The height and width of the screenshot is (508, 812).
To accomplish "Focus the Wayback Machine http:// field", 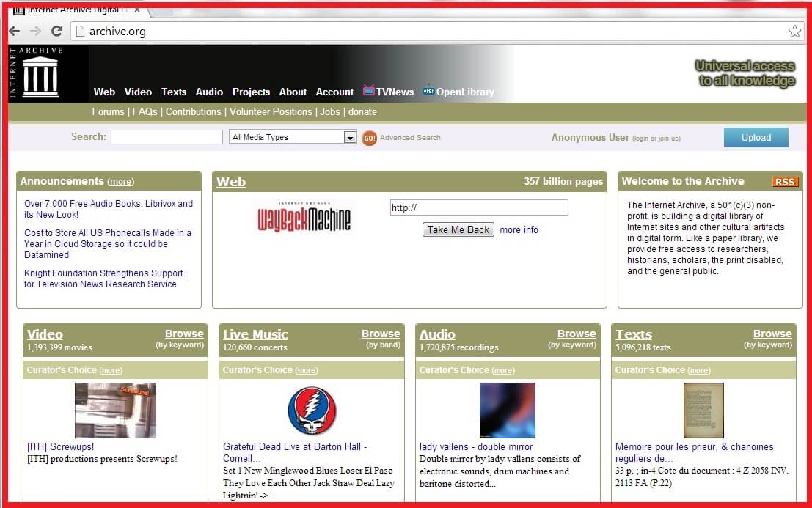I will pos(478,207).
